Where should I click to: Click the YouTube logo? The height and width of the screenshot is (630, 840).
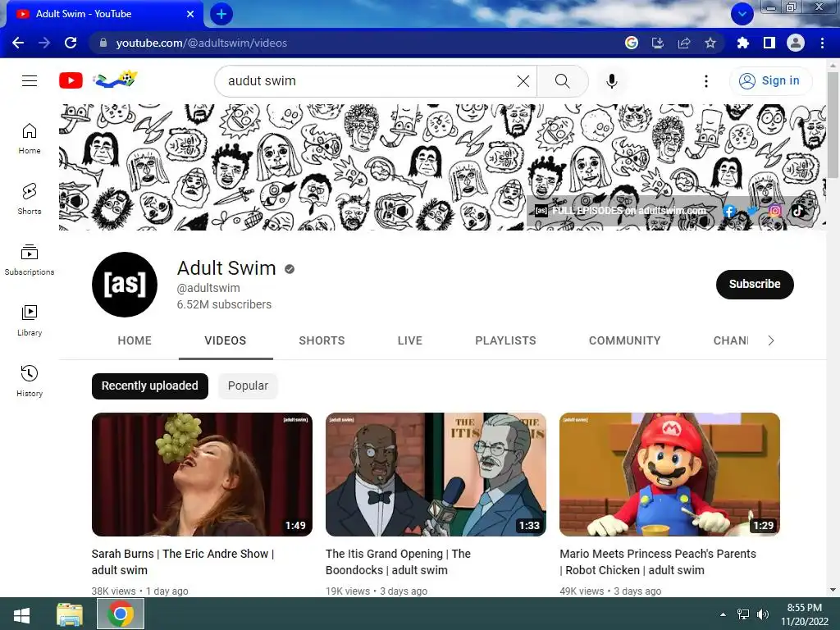tap(71, 81)
